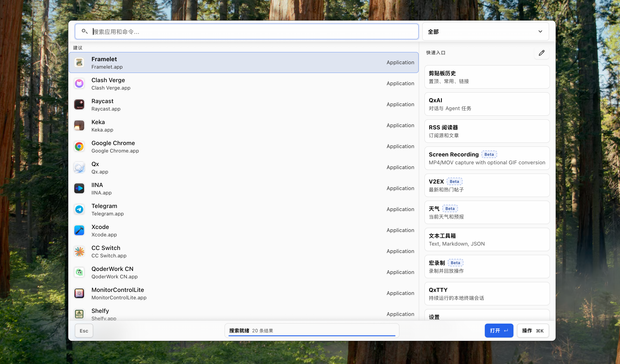Select the Framelet.app result text
The width and height of the screenshot is (620, 364).
tap(107, 67)
